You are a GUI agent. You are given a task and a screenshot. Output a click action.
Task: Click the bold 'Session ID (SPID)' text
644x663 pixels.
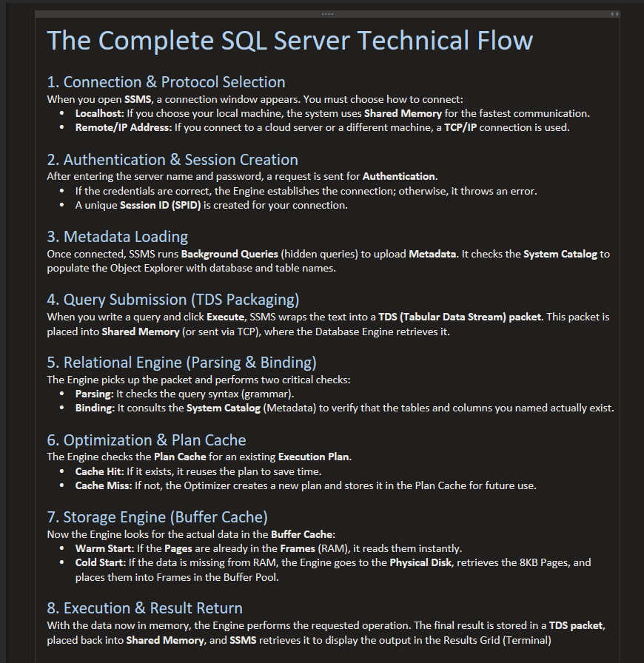tap(161, 205)
